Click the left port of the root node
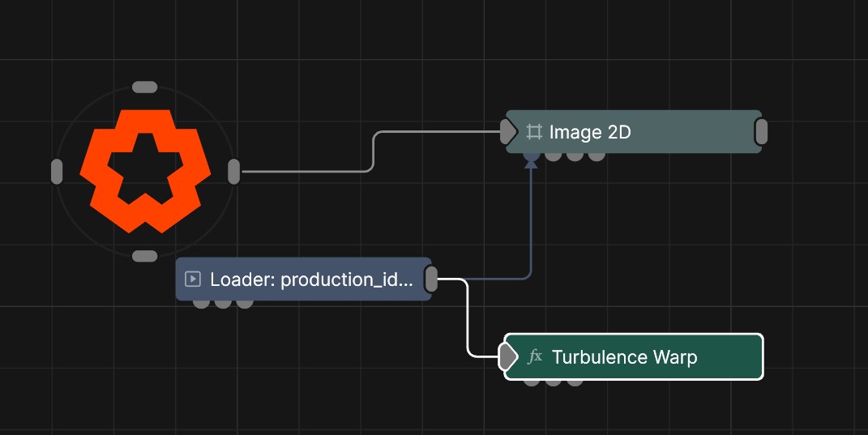Image resolution: width=868 pixels, height=435 pixels. 57,172
